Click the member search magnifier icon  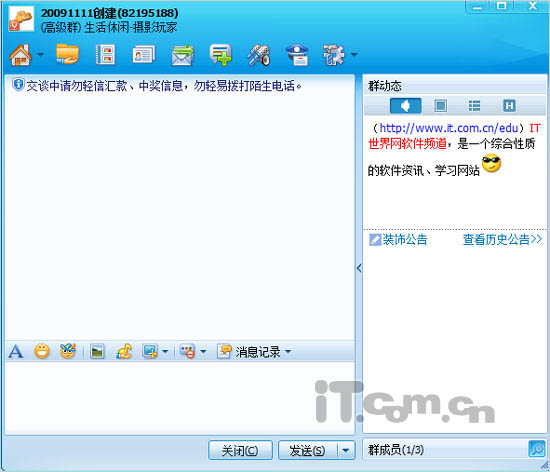537,449
